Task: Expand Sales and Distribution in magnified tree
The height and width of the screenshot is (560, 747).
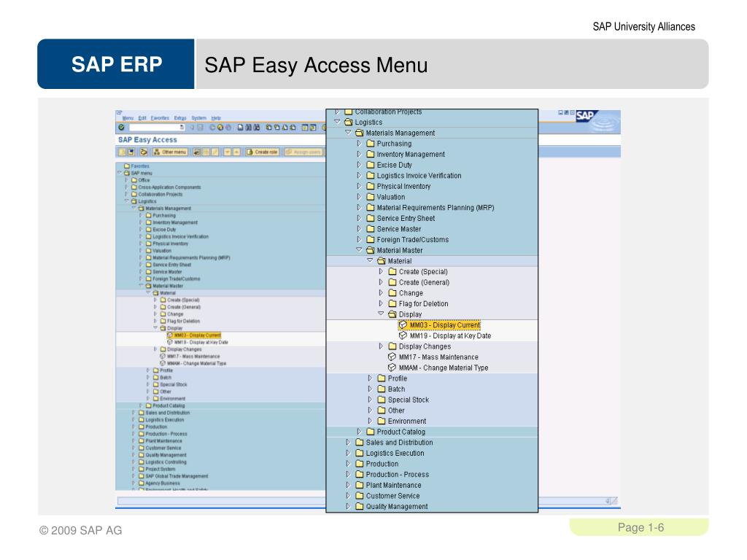Action: coord(348,442)
